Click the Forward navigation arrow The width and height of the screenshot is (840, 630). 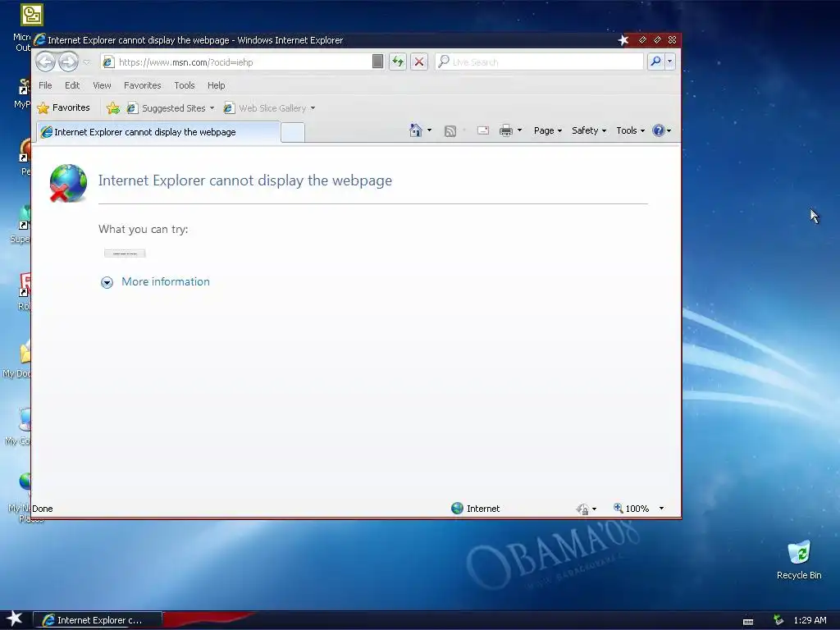point(68,62)
